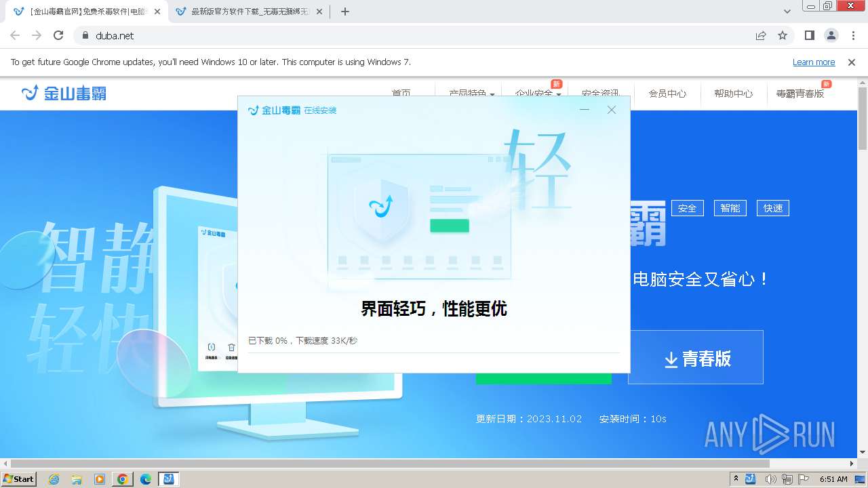
Task: Click the scroll right arrow
Action: (x=852, y=464)
